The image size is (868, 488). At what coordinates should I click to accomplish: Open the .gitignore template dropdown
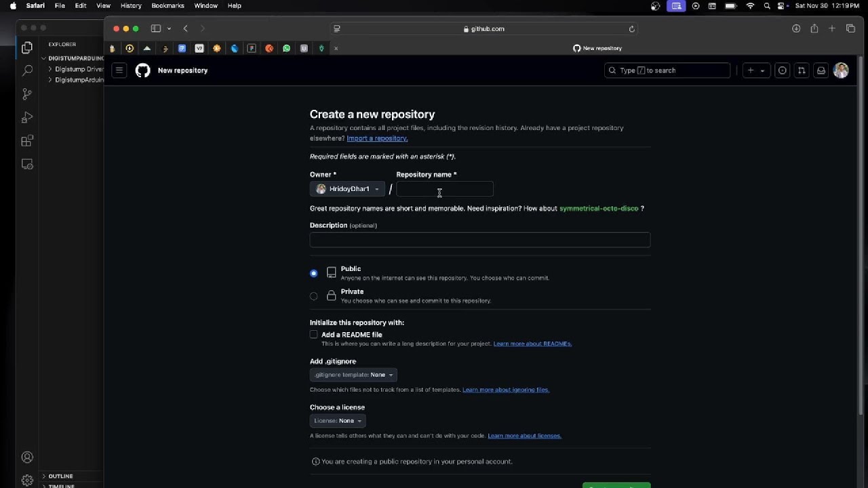pos(353,375)
